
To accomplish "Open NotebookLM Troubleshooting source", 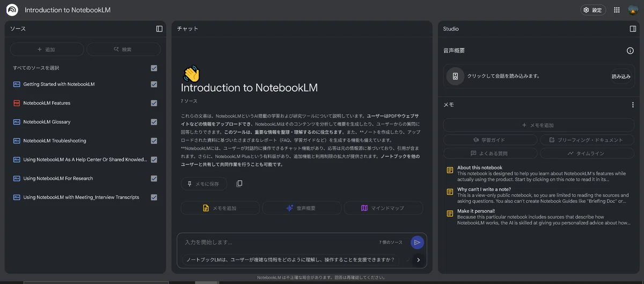I will click(x=55, y=141).
